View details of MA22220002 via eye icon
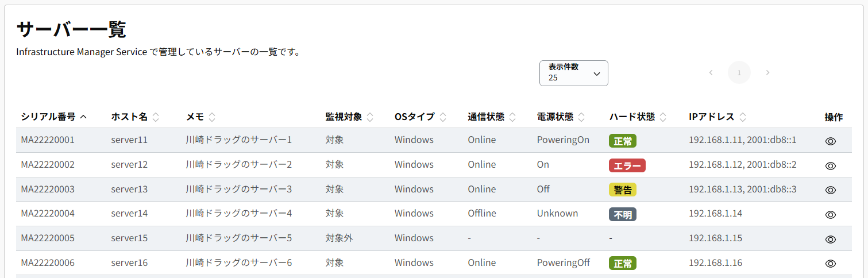Screen dimensions: 868x278 pos(830,166)
